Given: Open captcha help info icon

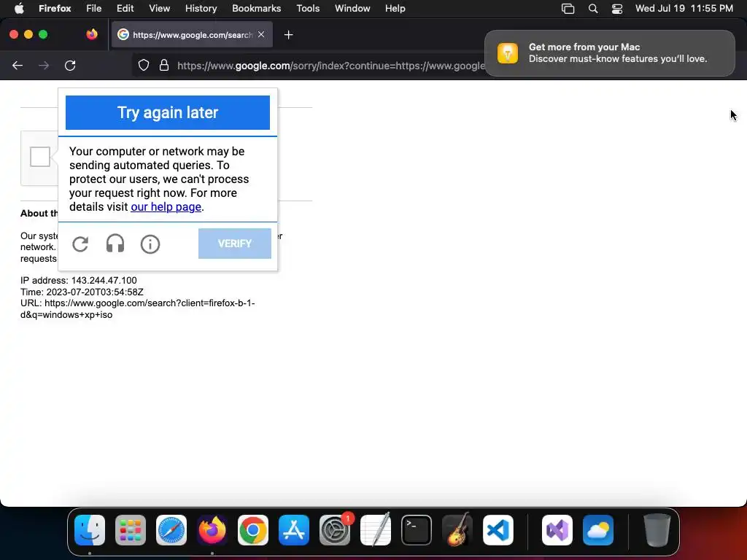Looking at the screenshot, I should (150, 244).
